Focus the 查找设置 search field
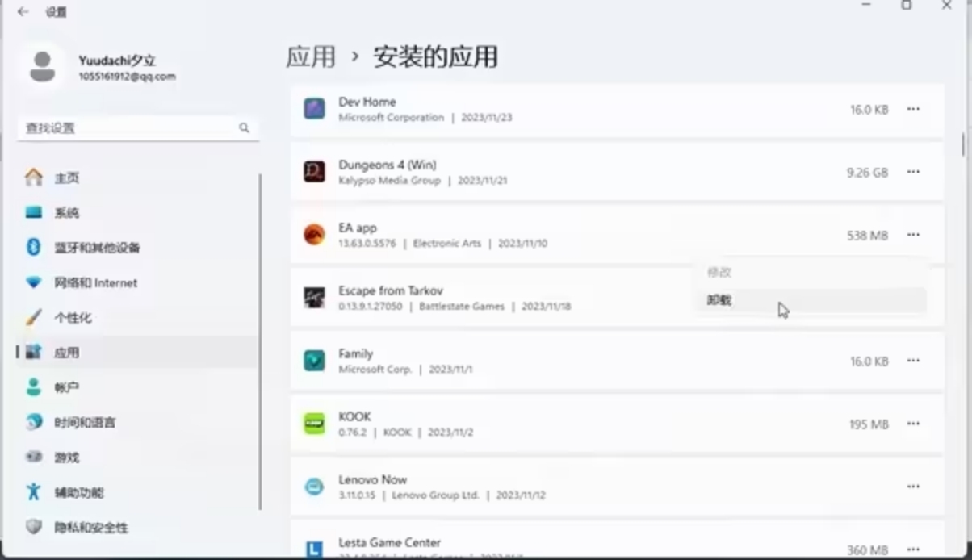This screenshot has height=560, width=972. 137,127
